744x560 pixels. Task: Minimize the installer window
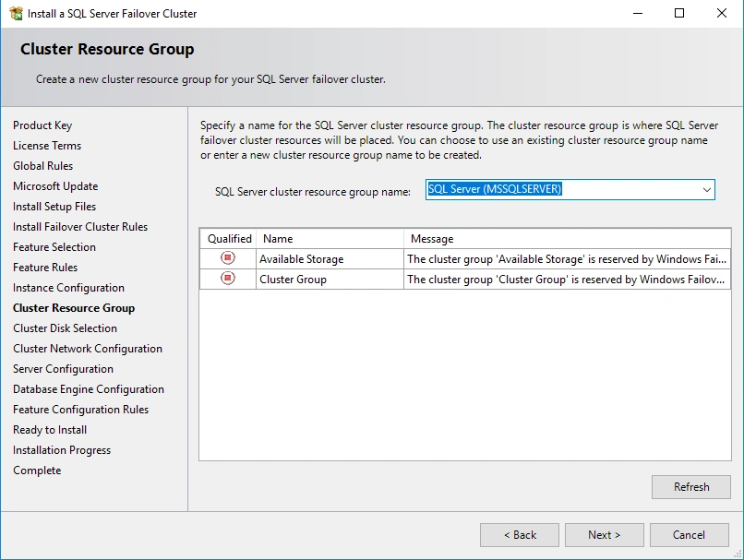[x=638, y=13]
